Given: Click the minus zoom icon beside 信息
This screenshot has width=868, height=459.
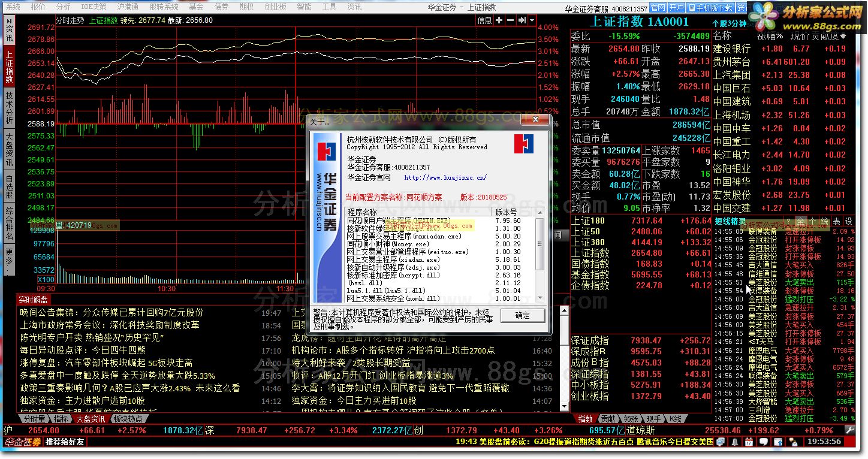Looking at the screenshot, I should tap(510, 20).
